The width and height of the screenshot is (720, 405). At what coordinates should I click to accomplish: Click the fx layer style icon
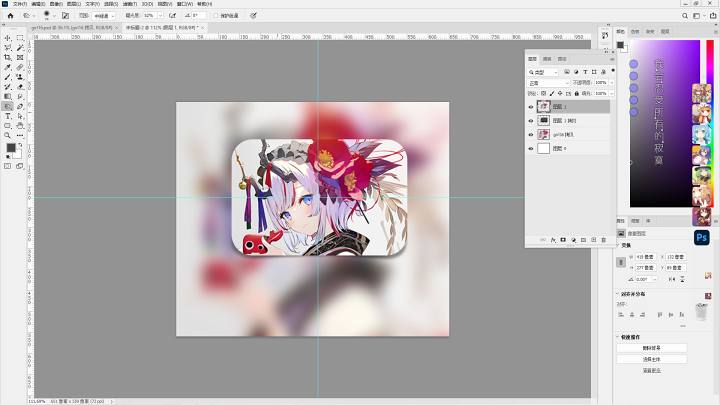coord(553,240)
